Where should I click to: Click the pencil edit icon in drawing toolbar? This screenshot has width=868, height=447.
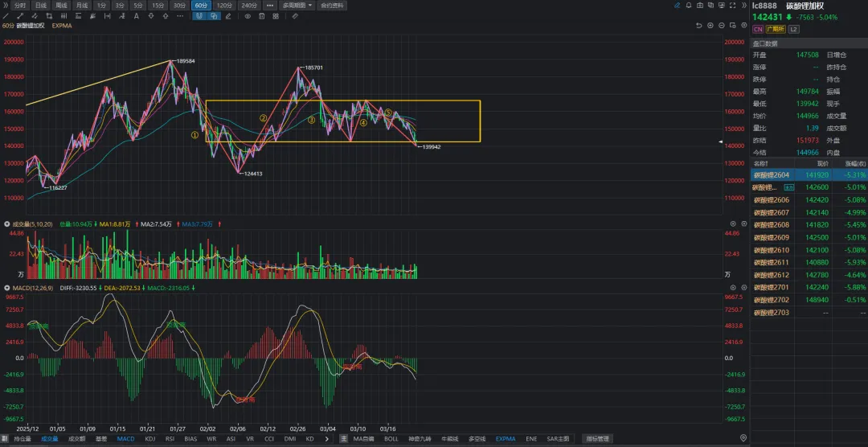(228, 16)
